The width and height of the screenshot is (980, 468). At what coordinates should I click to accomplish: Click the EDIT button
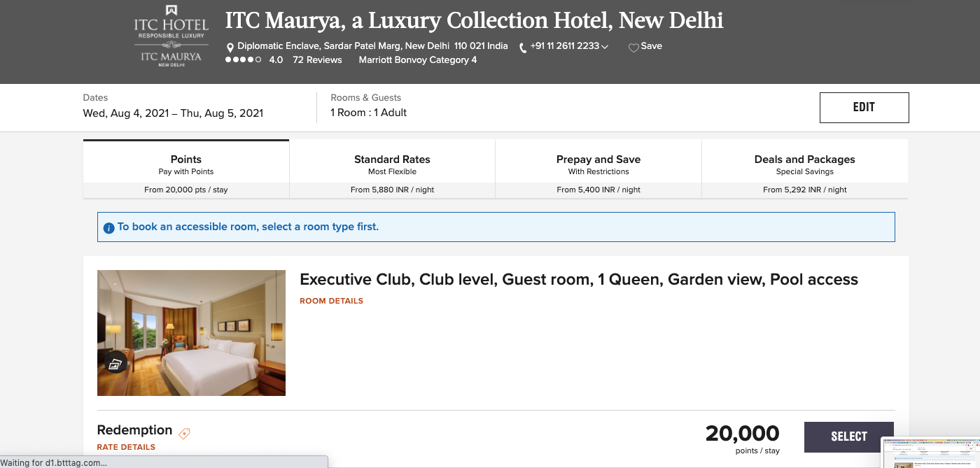click(864, 108)
